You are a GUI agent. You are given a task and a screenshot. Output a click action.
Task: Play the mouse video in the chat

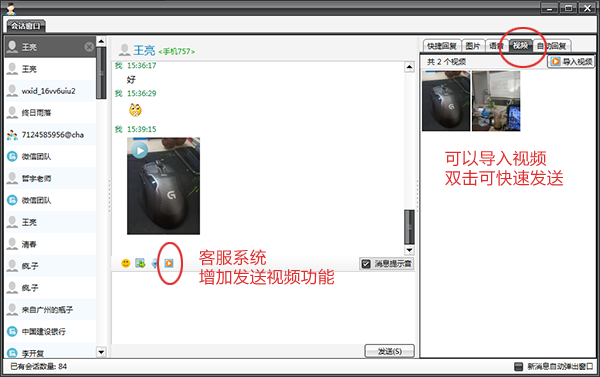[140, 151]
